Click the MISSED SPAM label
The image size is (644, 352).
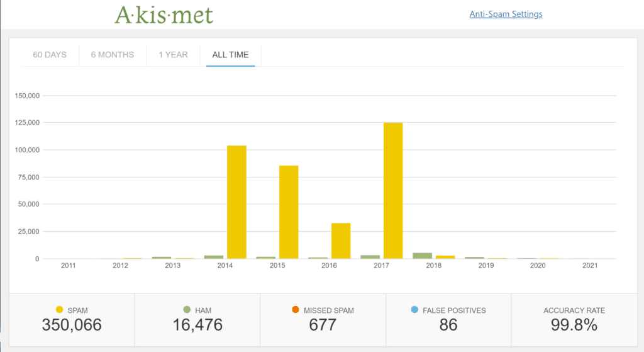(328, 310)
